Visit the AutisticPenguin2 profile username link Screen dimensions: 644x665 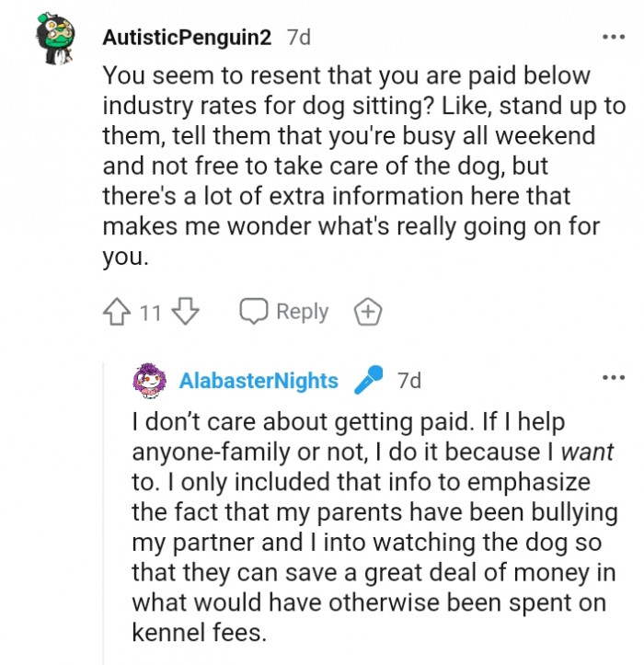click(187, 38)
